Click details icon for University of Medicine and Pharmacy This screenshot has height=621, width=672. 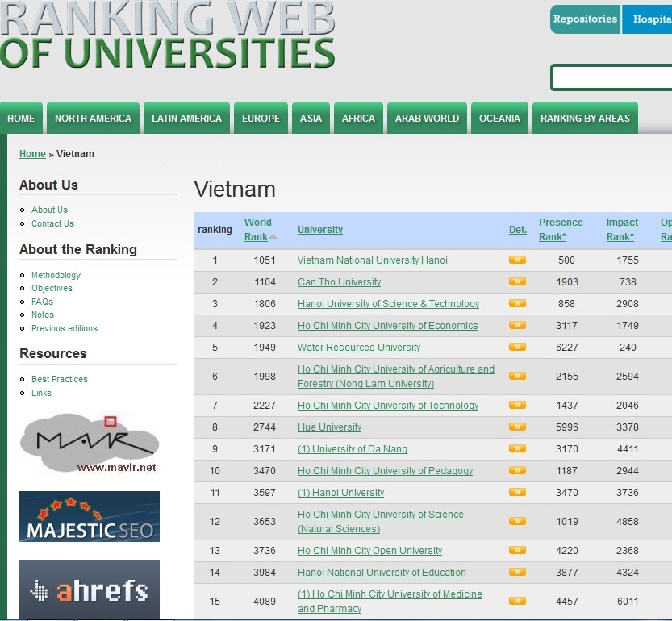[517, 601]
